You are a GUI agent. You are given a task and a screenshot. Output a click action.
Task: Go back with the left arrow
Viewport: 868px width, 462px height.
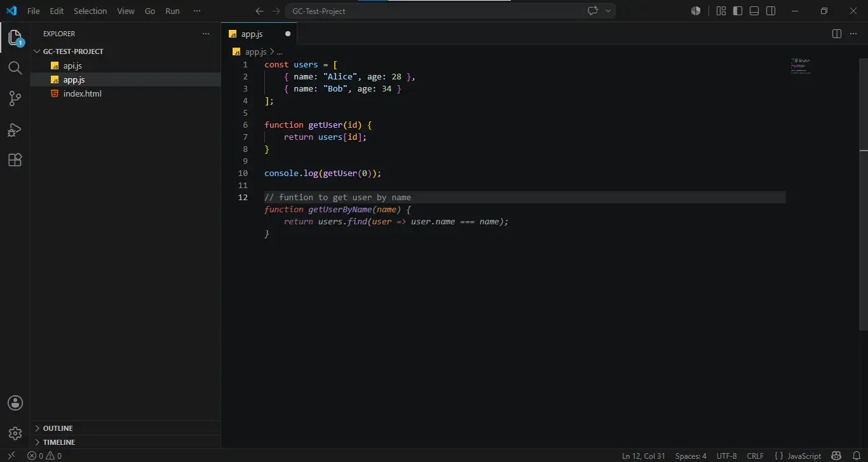(259, 11)
